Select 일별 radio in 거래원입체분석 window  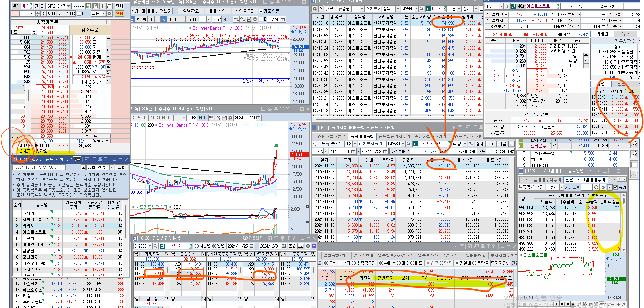click(x=214, y=246)
